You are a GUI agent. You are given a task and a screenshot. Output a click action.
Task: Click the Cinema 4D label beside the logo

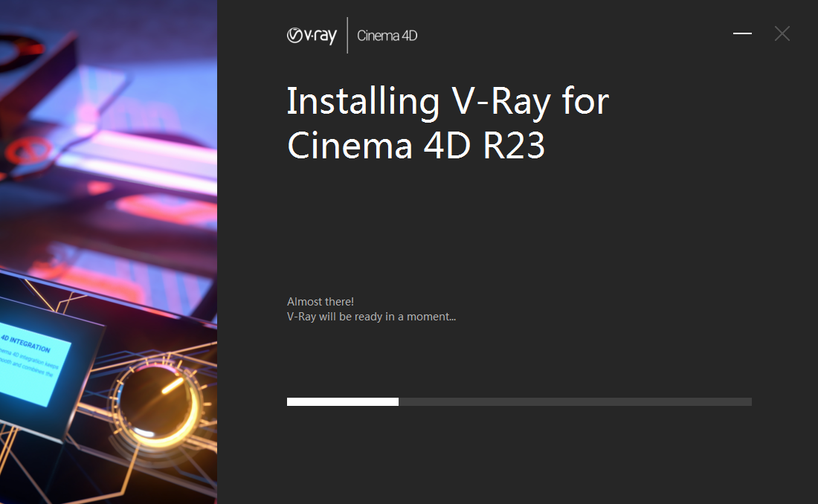[x=387, y=36]
